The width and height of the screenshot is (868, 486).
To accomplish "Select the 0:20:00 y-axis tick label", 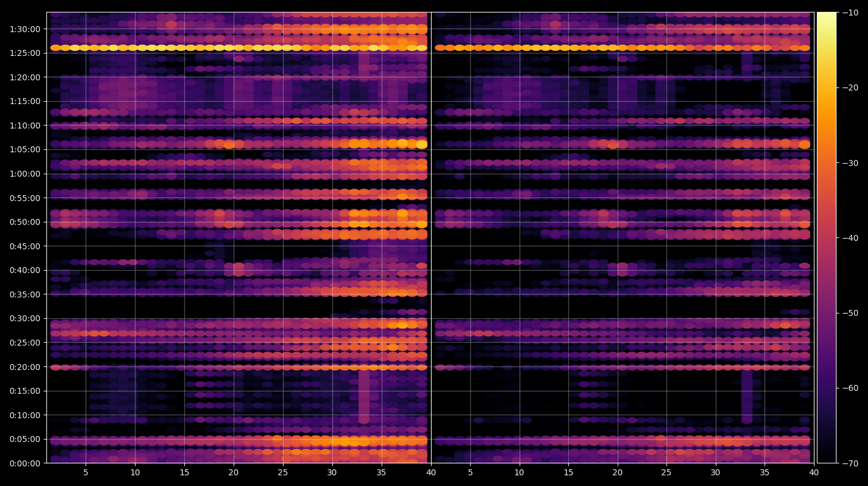I will coord(25,367).
